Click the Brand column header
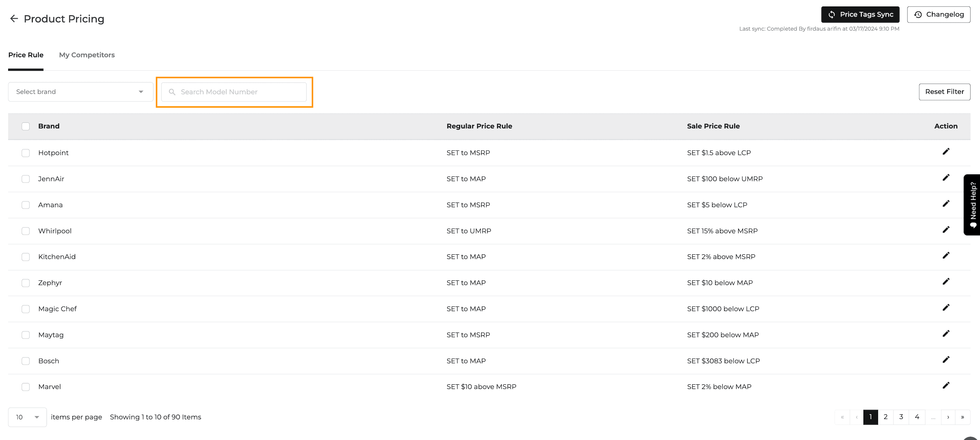This screenshot has width=980, height=440. [49, 126]
